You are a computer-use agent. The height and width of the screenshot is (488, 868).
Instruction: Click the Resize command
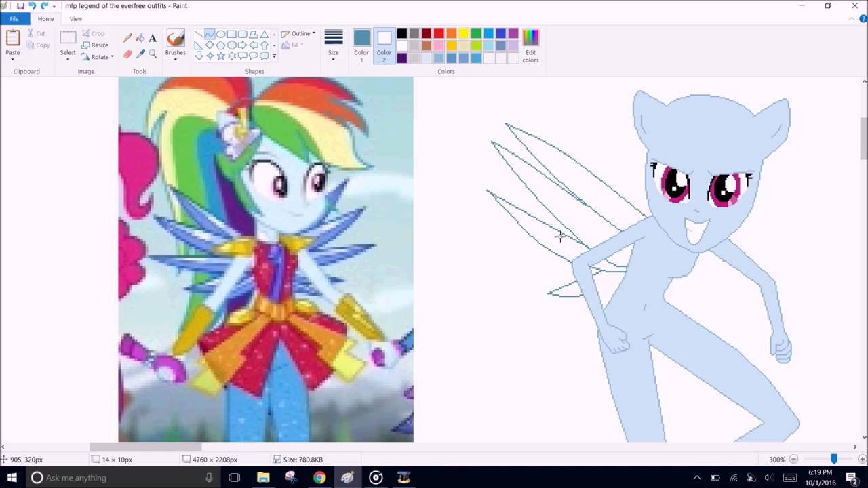(95, 45)
